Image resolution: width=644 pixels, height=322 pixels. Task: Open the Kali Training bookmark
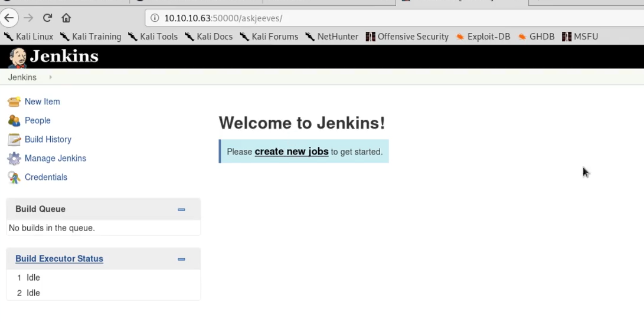point(90,37)
